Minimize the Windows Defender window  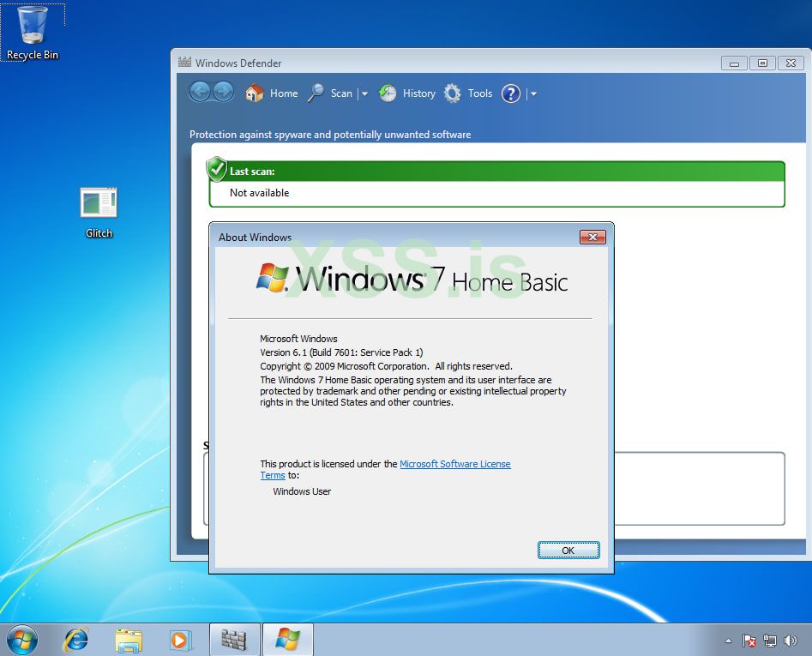(x=734, y=63)
